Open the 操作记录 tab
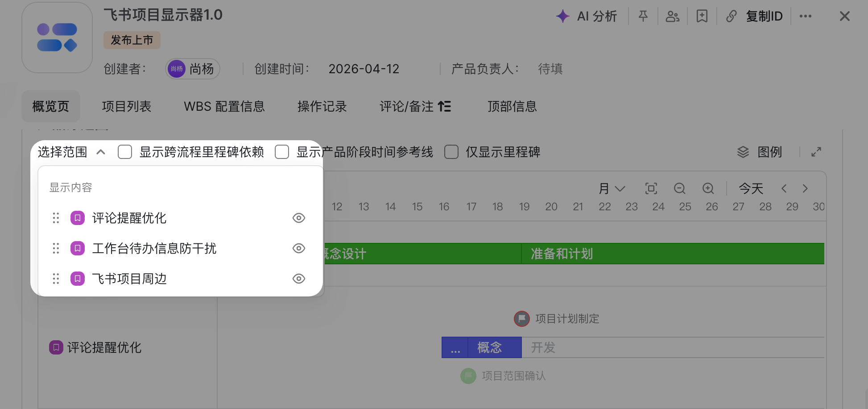Image resolution: width=868 pixels, height=409 pixels. pos(322,106)
